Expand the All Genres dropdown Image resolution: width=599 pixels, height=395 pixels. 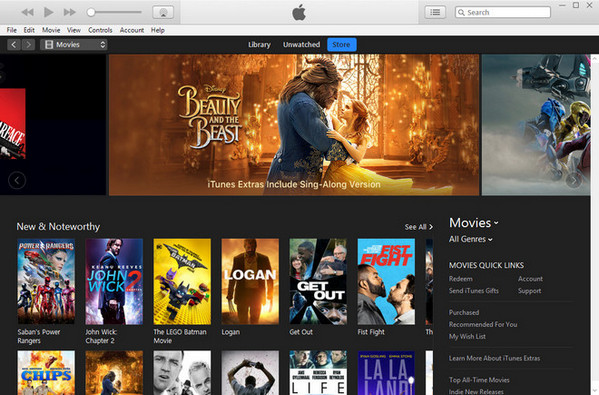tap(471, 239)
